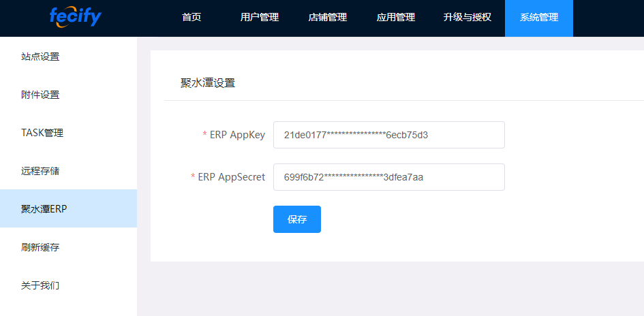Open the 首页 navigation tab
Image resolution: width=644 pixels, height=316 pixels.
[x=191, y=18]
